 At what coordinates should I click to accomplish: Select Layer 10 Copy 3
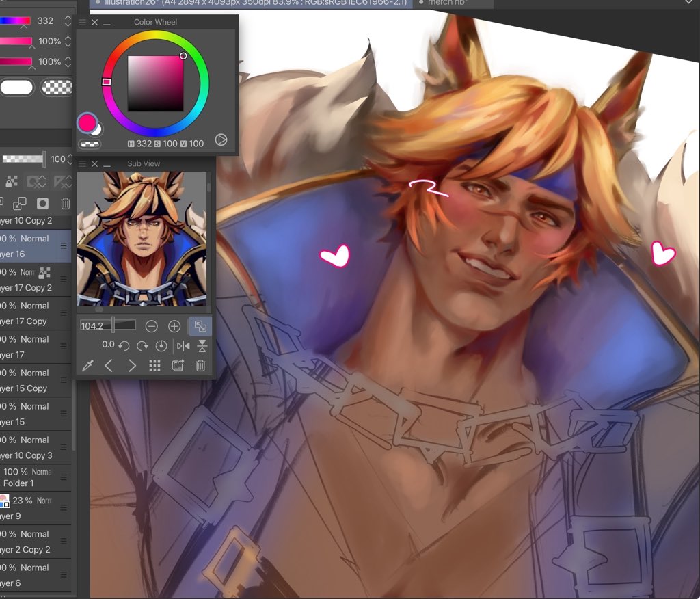tap(36, 447)
